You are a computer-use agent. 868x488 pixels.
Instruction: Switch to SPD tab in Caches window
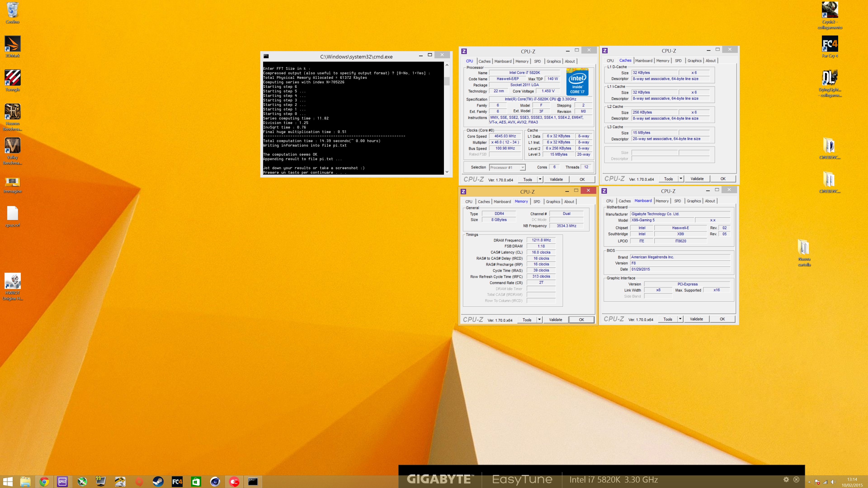[x=678, y=61]
